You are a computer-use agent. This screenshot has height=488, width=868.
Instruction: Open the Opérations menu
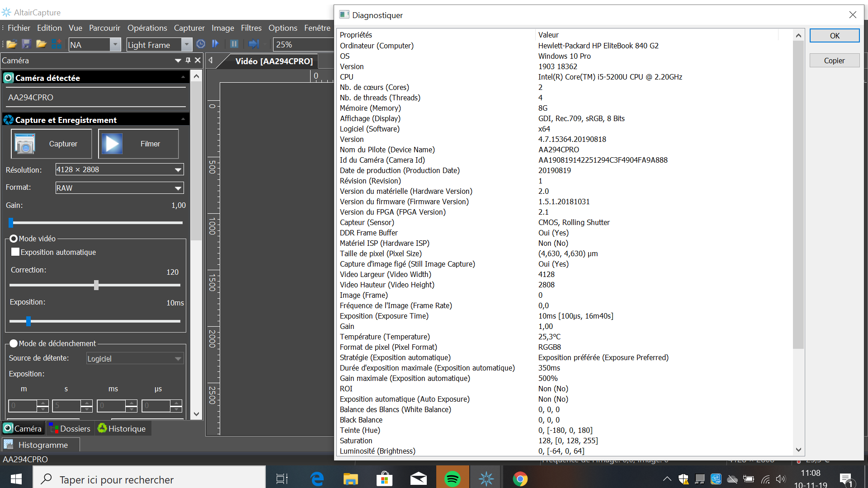click(147, 28)
